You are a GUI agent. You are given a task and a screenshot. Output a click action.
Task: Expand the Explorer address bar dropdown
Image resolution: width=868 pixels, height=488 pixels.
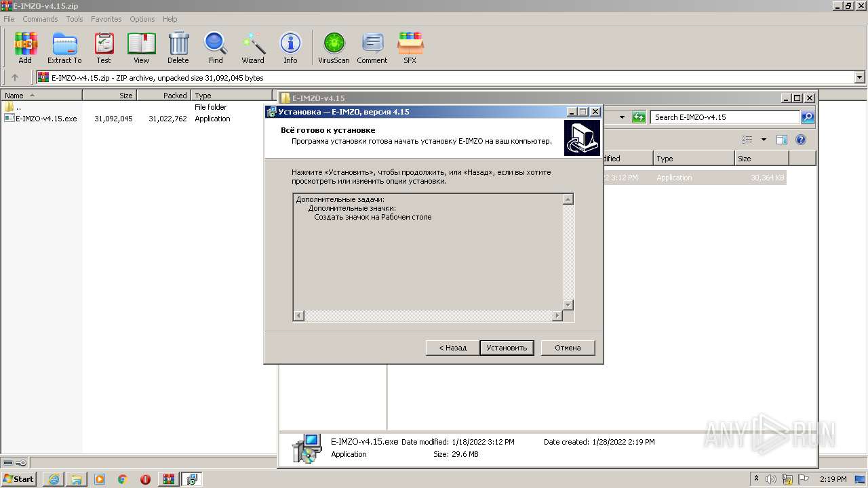tap(622, 117)
